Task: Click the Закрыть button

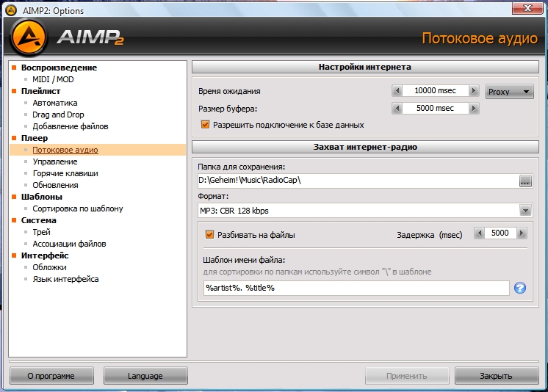Action: tap(497, 376)
